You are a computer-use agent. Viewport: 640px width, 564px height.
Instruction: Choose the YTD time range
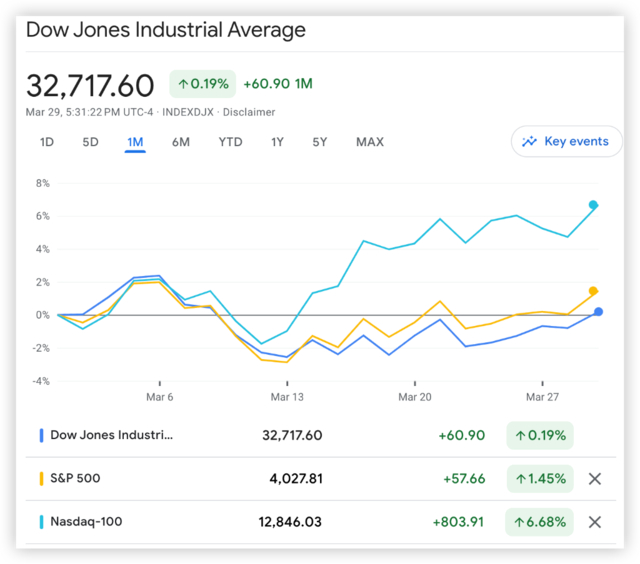pos(230,142)
